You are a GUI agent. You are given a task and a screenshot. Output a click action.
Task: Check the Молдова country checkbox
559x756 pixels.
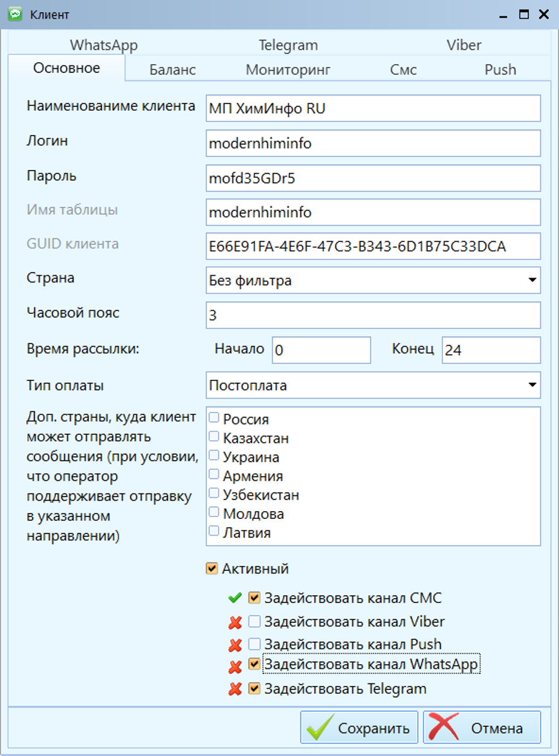point(213,512)
